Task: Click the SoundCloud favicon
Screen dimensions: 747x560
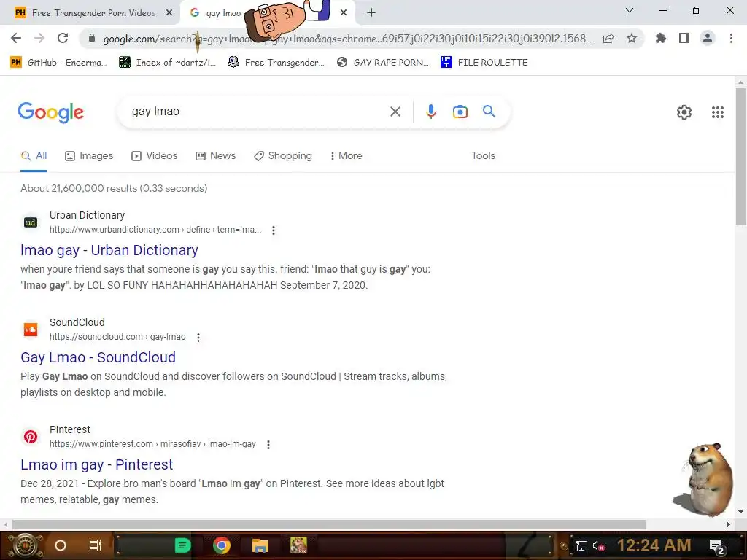Action: click(31, 330)
